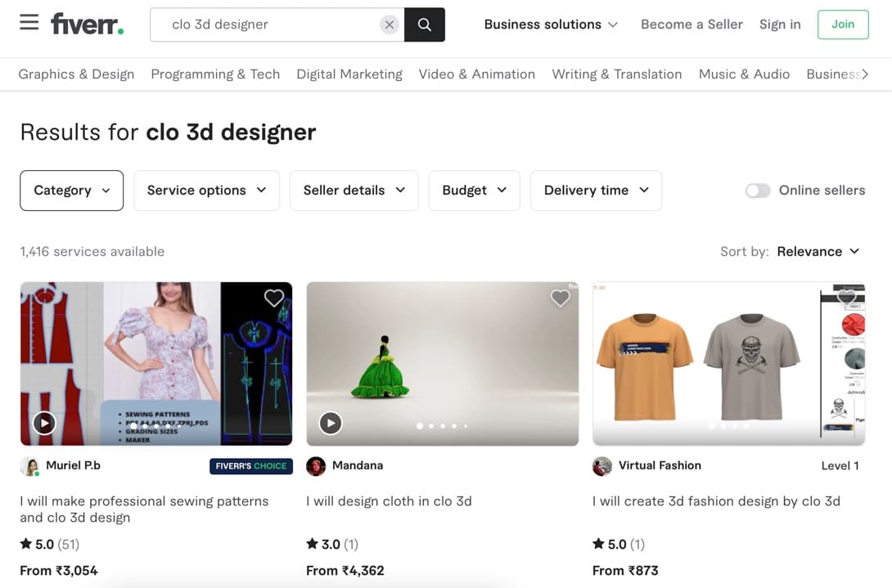Play Muriel P.b's gig video preview
Image resolution: width=892 pixels, height=588 pixels.
pos(43,423)
